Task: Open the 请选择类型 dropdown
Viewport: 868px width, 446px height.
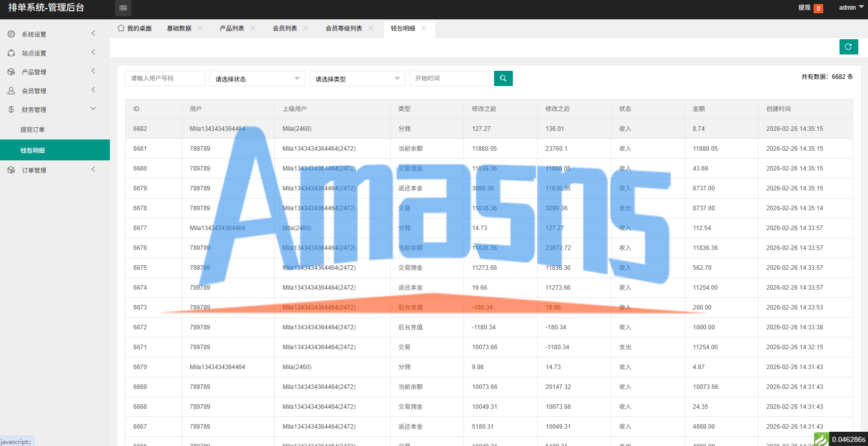Action: 358,78
